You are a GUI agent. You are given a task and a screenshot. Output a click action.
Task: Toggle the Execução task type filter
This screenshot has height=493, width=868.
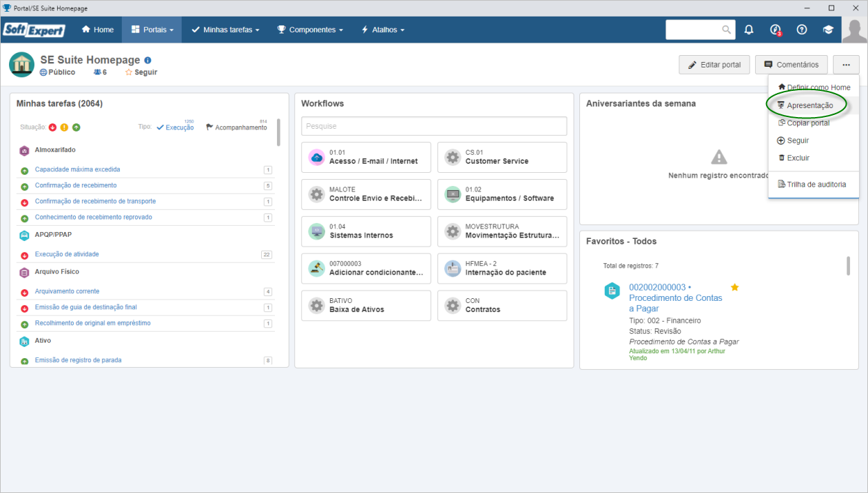click(175, 127)
